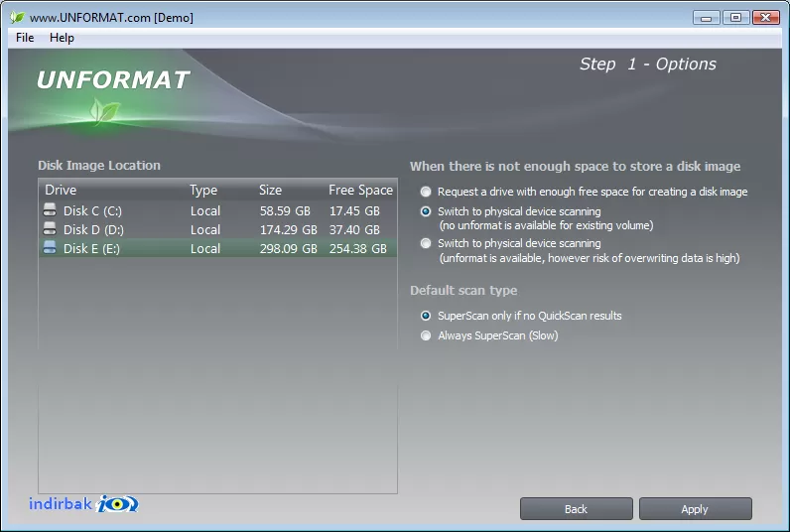Click the green leaf UNFORMAT logo
Screen dimensions: 790x532
point(104,111)
